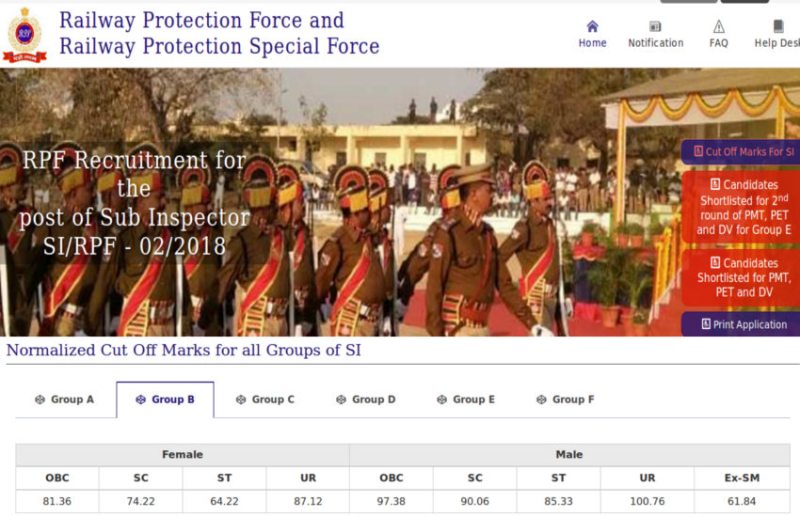The width and height of the screenshot is (800, 517).
Task: Open the Help Desk menu item
Action: (x=777, y=34)
